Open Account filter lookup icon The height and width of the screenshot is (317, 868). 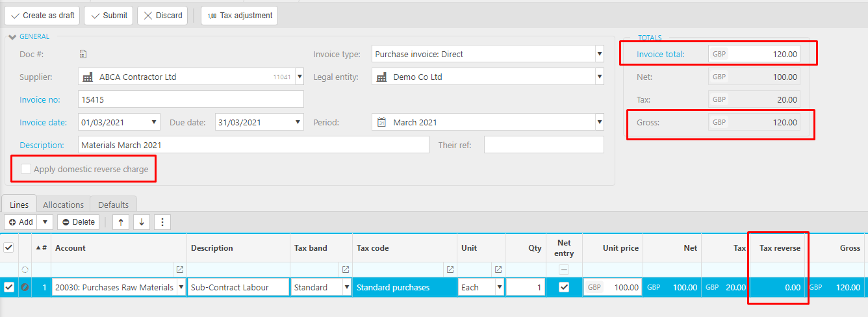pos(180,270)
